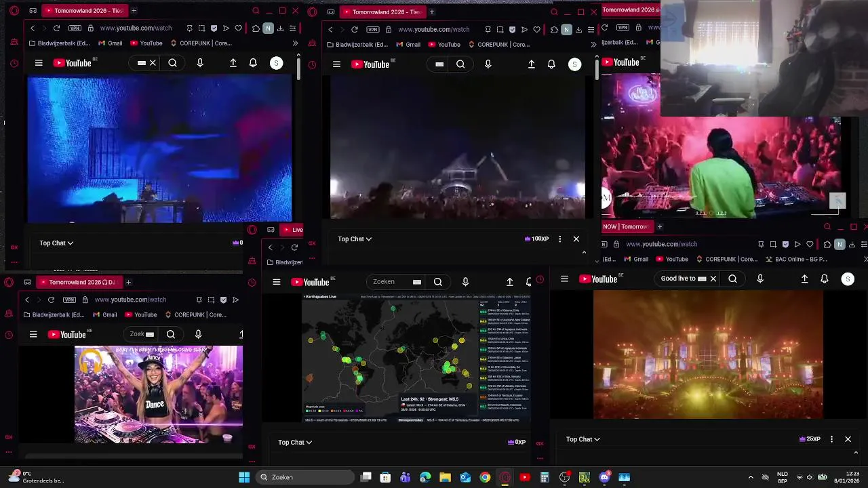Clear 'Good live to' search text
868x488 pixels.
click(x=713, y=279)
